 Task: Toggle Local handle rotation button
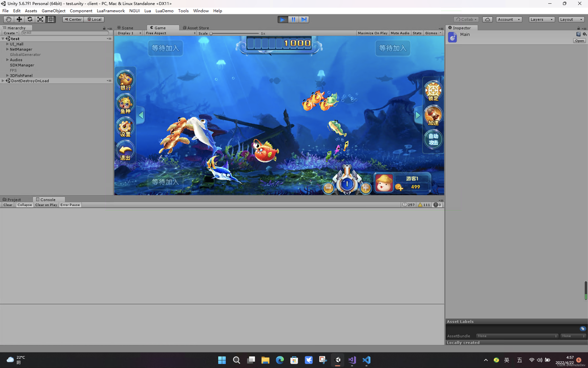coord(94,20)
